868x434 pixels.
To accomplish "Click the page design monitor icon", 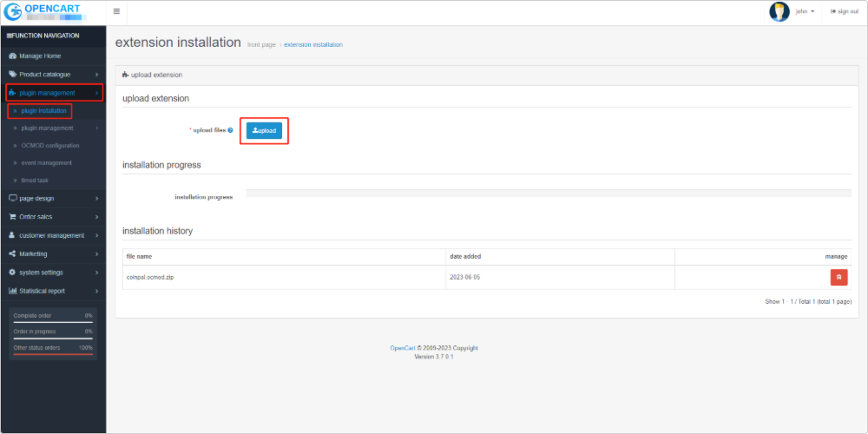I will coord(12,198).
